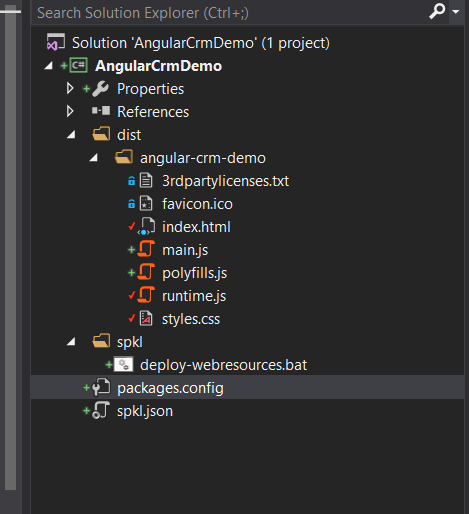Select the dist folder name
This screenshot has width=469, height=514.
coord(129,135)
